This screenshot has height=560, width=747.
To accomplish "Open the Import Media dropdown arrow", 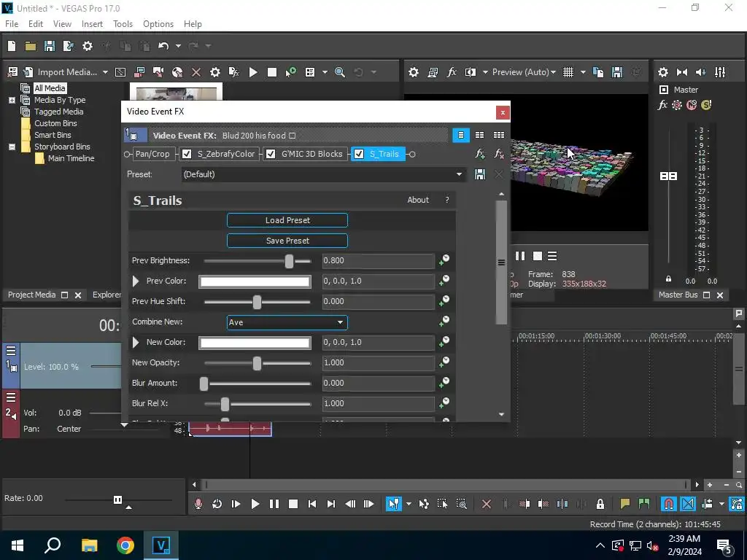I will tap(105, 72).
